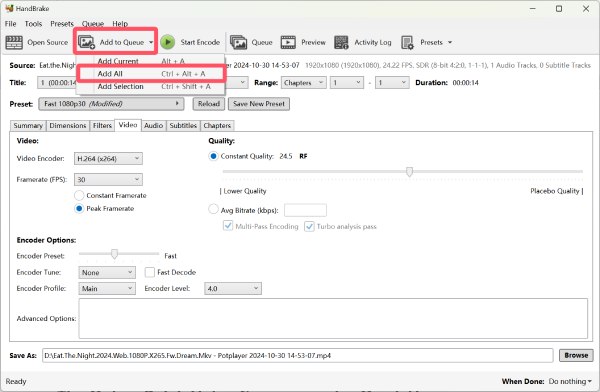
Task: Open the Queue via its photos icon
Action: pyautogui.click(x=238, y=42)
